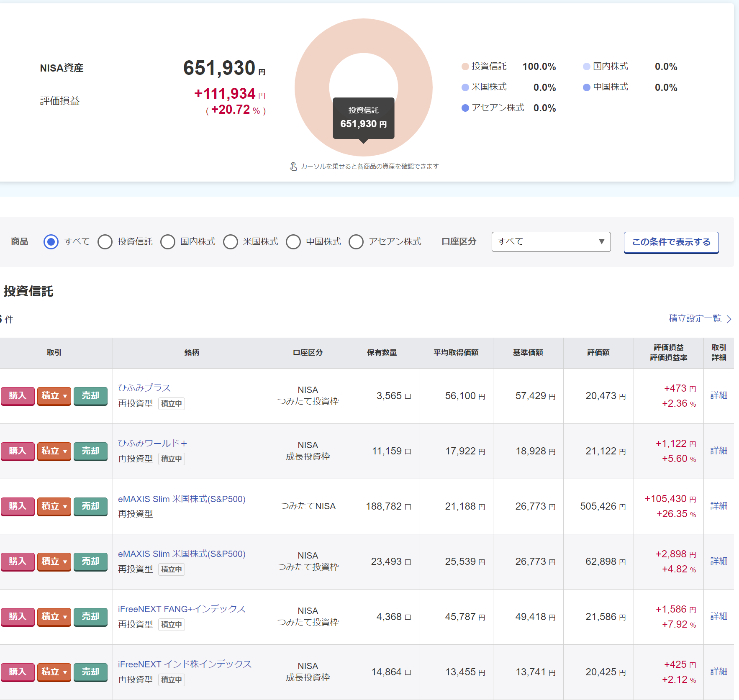Select the アセアン株式 radio option
The height and width of the screenshot is (700, 739).
click(x=356, y=242)
